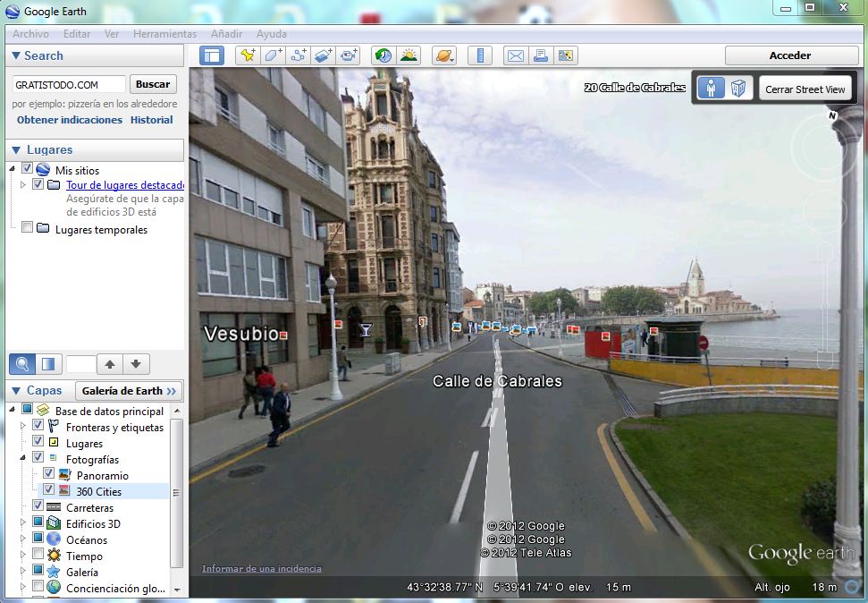Toggle the Lugares layer checkbox

38,441
